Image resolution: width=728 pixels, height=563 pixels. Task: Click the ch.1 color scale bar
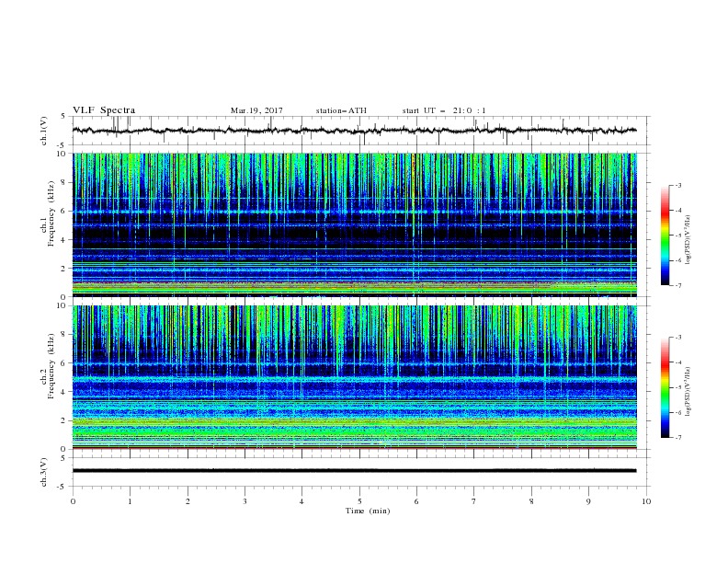[x=665, y=236]
